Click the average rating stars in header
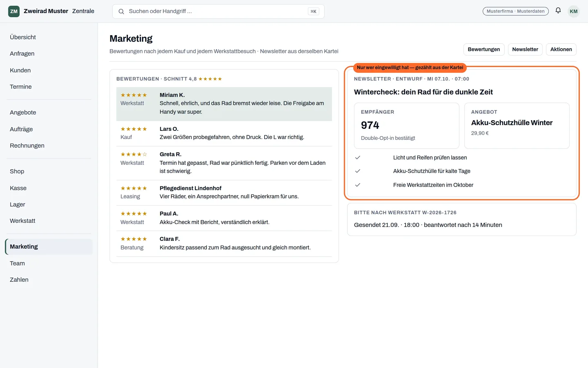Viewport: 588px width, 368px height. point(210,79)
